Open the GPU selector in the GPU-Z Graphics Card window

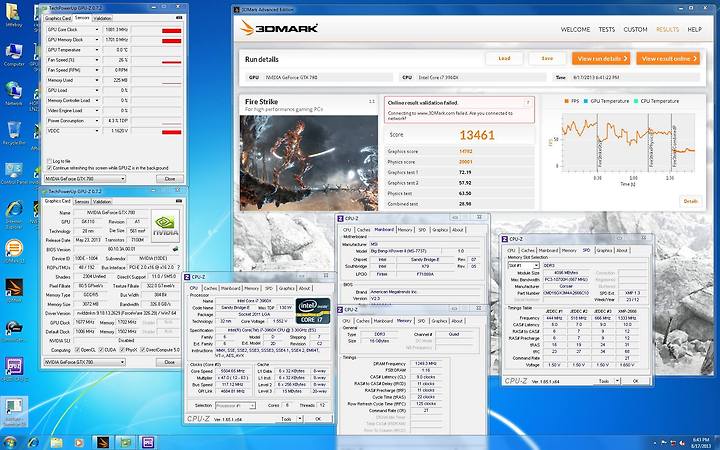click(84, 362)
